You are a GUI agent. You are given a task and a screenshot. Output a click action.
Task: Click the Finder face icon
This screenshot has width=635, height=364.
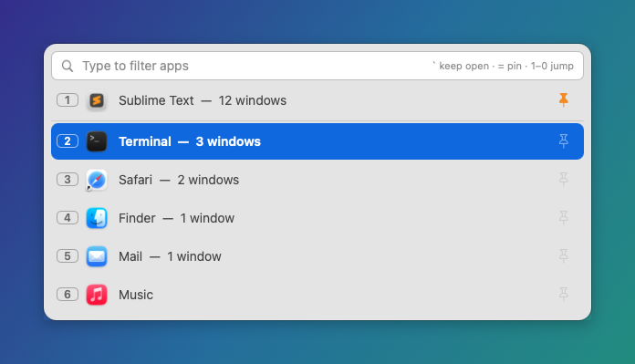click(97, 218)
